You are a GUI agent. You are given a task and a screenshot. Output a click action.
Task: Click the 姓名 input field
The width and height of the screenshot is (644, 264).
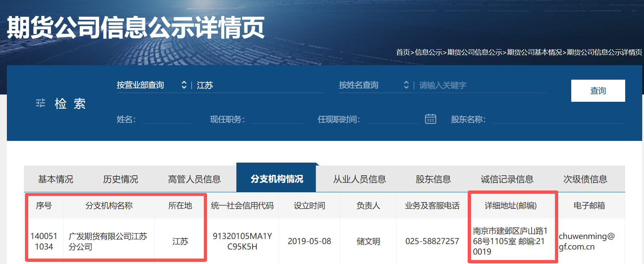[168, 119]
